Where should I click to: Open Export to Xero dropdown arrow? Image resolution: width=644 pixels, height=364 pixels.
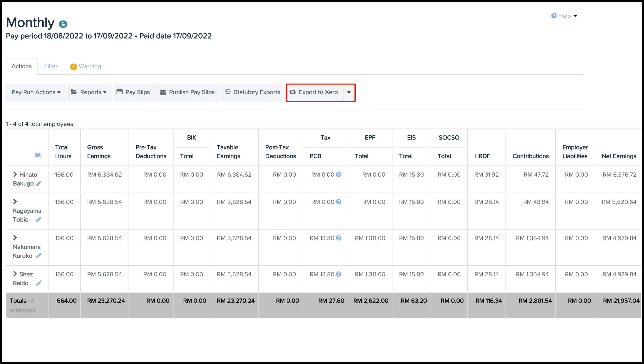(349, 92)
